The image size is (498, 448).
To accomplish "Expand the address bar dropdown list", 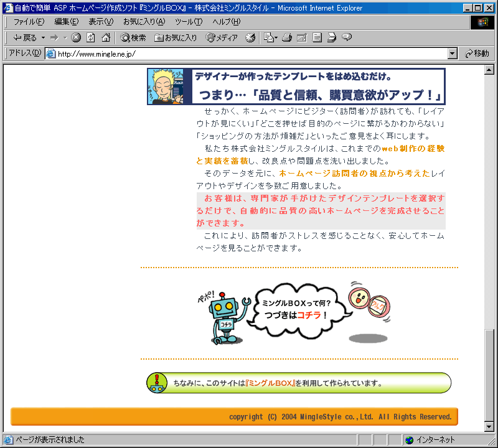I will click(453, 54).
